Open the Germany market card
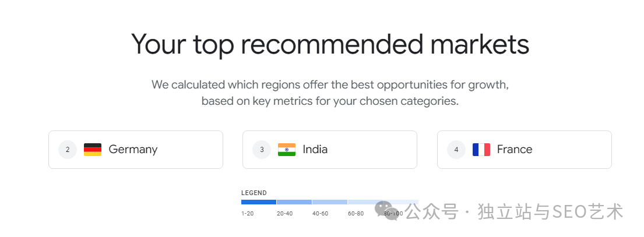The height and width of the screenshot is (237, 644). [136, 150]
